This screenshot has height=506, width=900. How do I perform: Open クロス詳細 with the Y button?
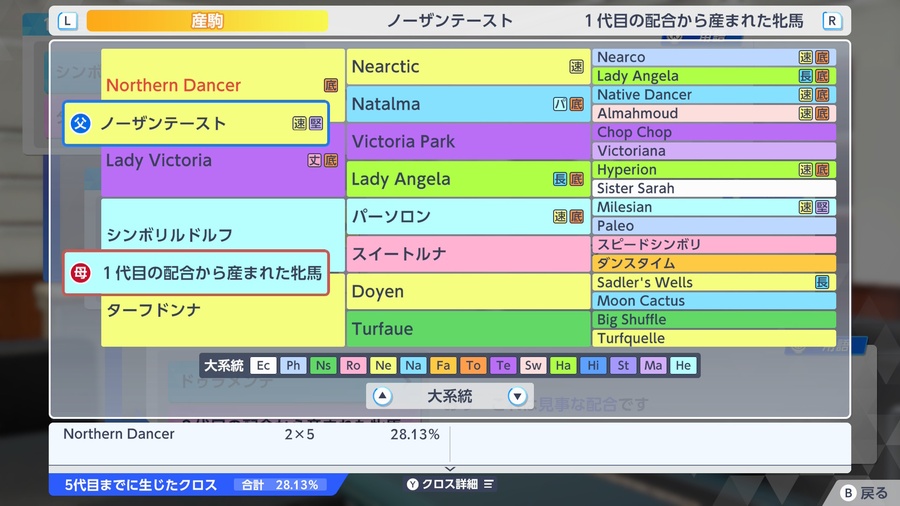click(x=451, y=484)
